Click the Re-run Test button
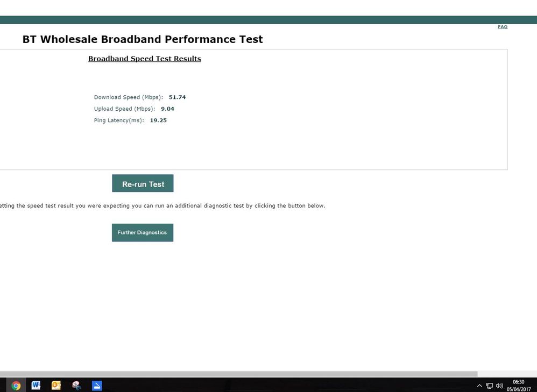537x392 pixels. click(143, 183)
